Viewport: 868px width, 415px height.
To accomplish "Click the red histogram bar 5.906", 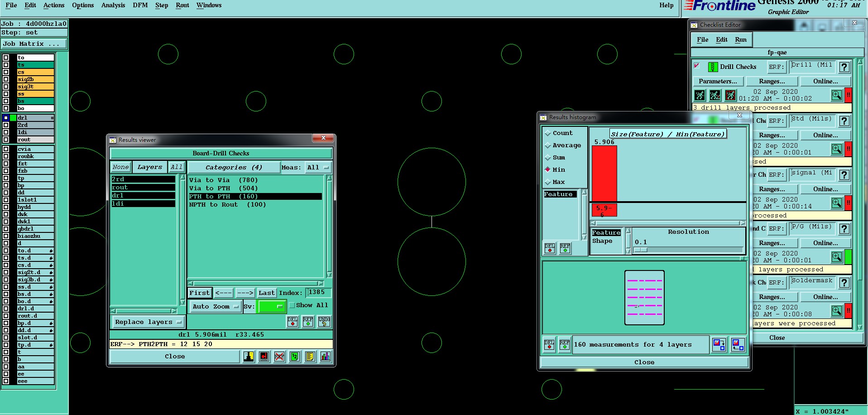I will coord(604,173).
